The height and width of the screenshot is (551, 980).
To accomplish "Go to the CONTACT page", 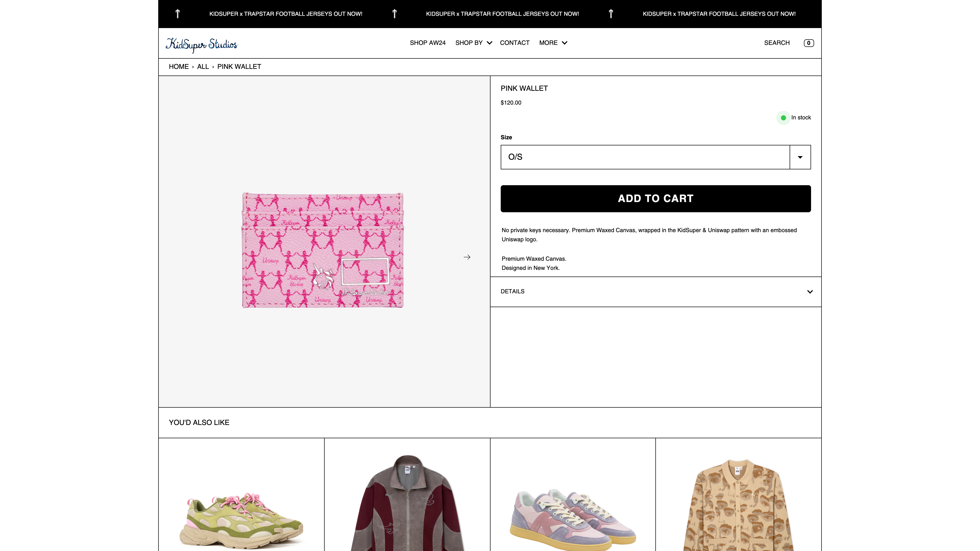I will point(514,43).
